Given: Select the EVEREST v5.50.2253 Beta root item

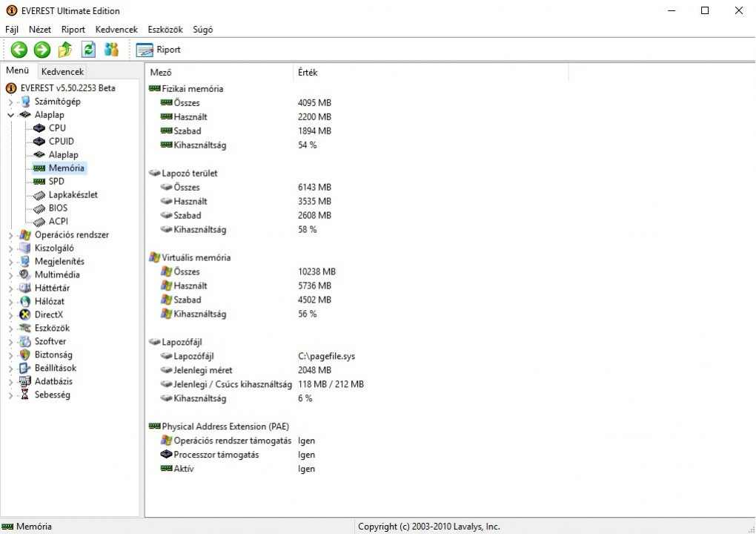Looking at the screenshot, I should [68, 88].
